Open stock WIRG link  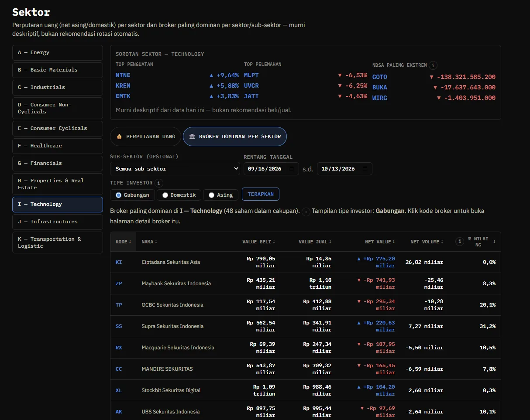pyautogui.click(x=380, y=98)
